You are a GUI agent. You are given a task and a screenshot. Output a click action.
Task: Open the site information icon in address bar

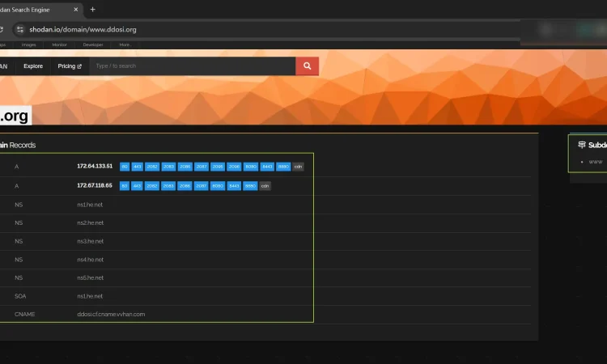click(19, 29)
